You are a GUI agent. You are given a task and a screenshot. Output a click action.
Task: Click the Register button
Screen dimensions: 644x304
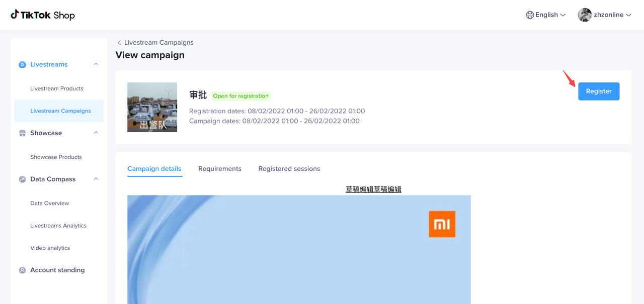click(599, 91)
